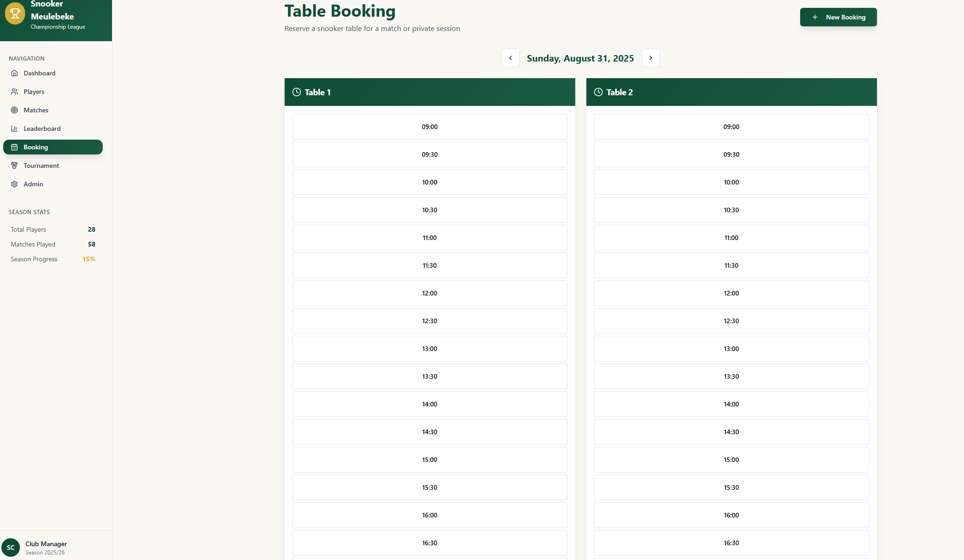Screen dimensions: 964x560
Task: Go to previous day with left chevron
Action: 510,58
